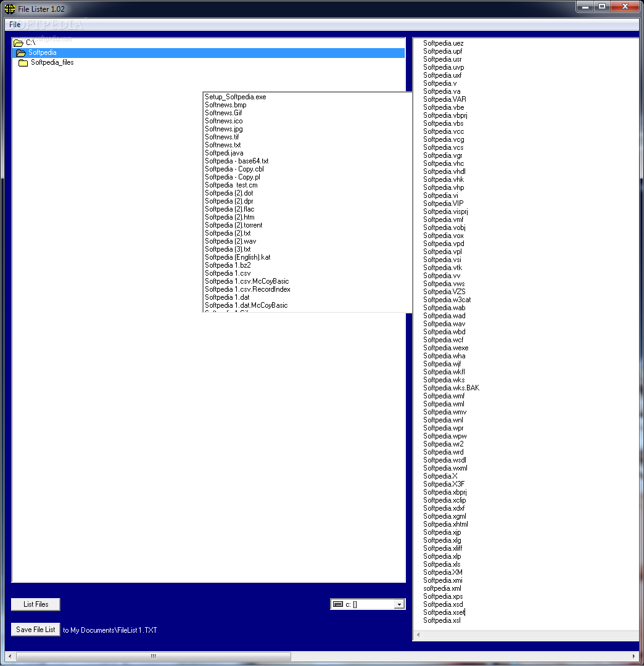Select Softpedia (English).kat file
Viewport: 644px width, 666px height.
237,257
